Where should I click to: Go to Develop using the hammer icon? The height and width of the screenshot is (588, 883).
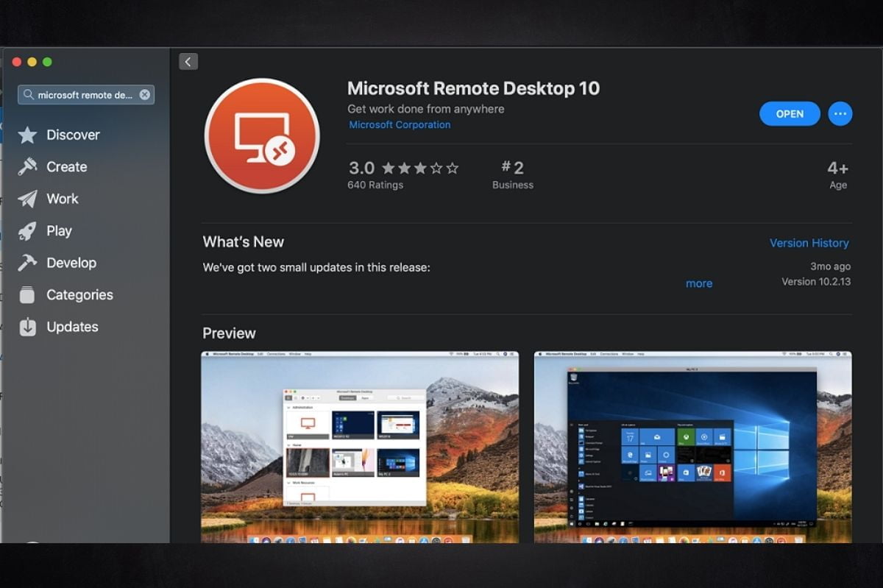coord(27,263)
